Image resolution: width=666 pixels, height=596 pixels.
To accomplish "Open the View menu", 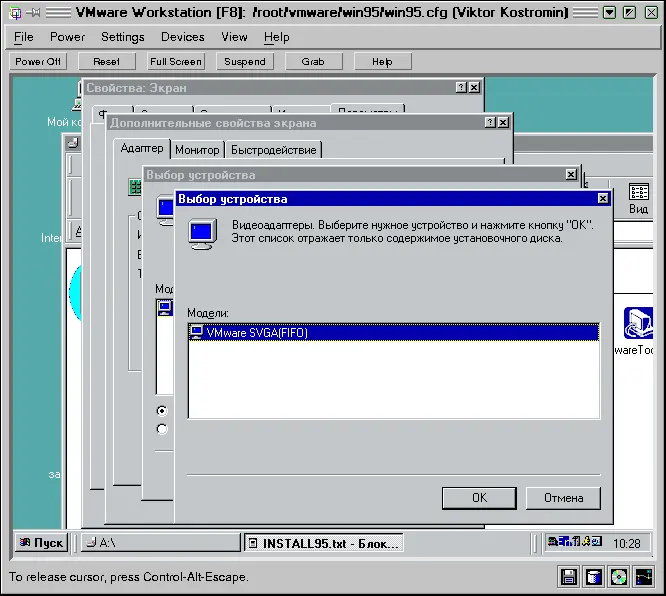I will click(234, 37).
